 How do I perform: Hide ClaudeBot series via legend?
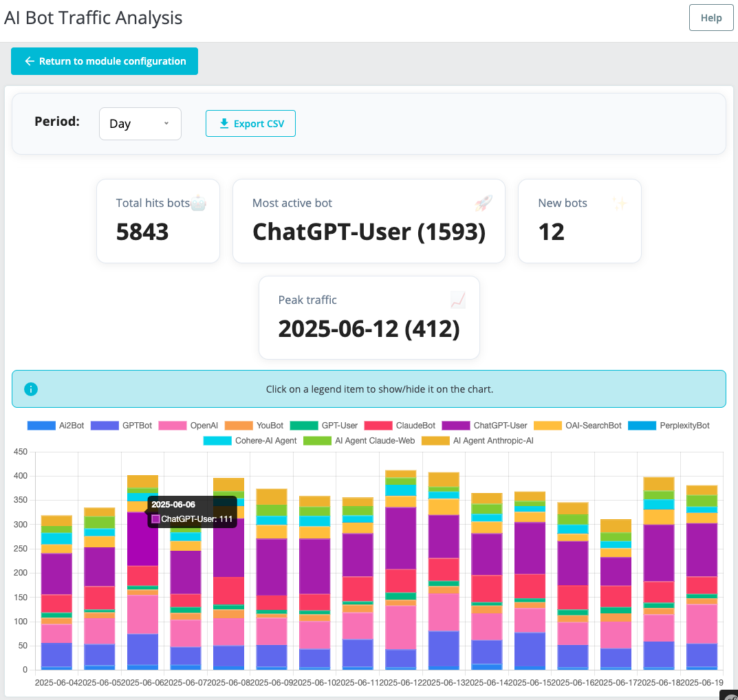point(400,426)
